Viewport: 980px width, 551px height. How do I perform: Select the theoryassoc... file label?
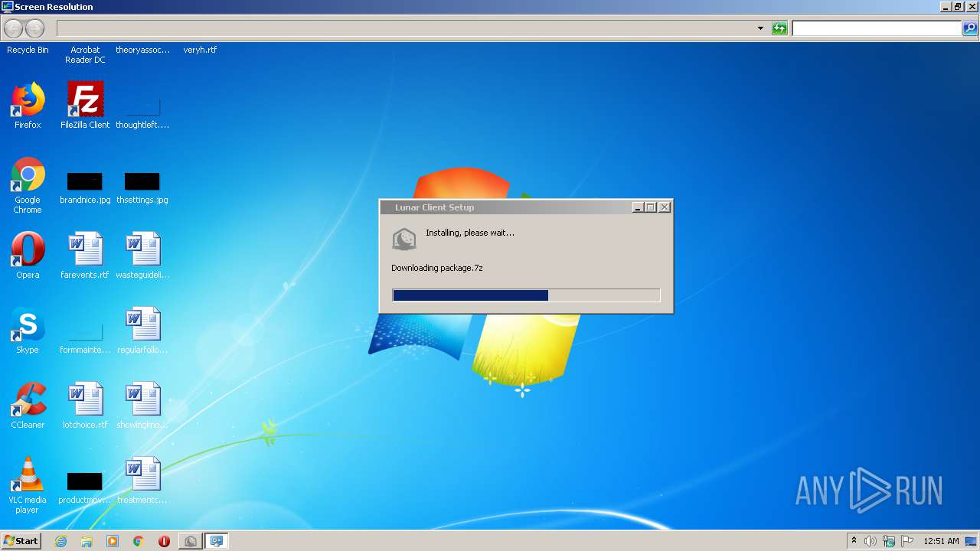tap(142, 50)
